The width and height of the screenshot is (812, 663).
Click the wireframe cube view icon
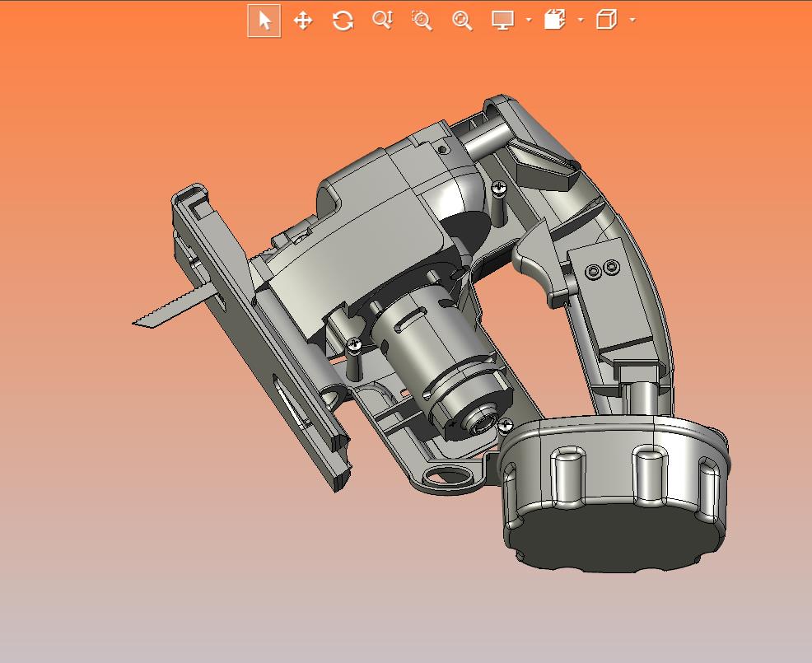coord(606,21)
